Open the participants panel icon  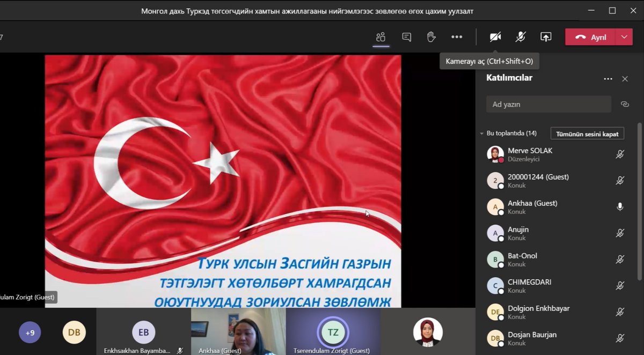pos(381,37)
